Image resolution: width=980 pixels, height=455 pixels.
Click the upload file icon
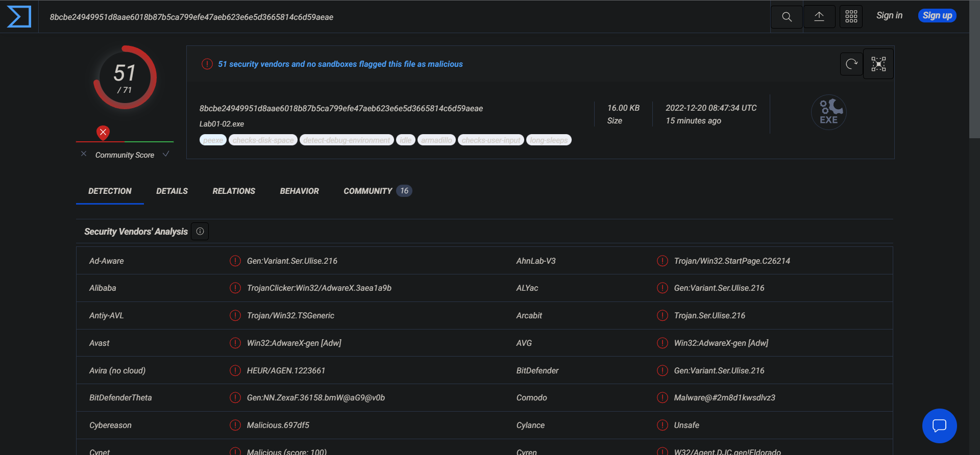(819, 17)
